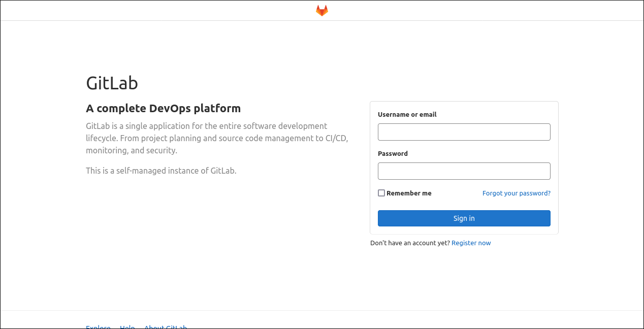The height and width of the screenshot is (329, 644).
Task: Toggle Remember me on the sign-in form
Action: point(381,193)
